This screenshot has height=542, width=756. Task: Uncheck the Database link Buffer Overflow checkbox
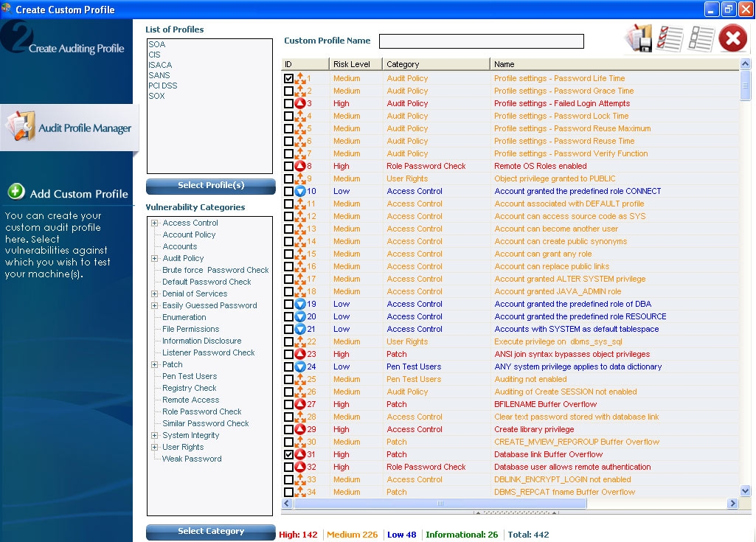(x=288, y=454)
